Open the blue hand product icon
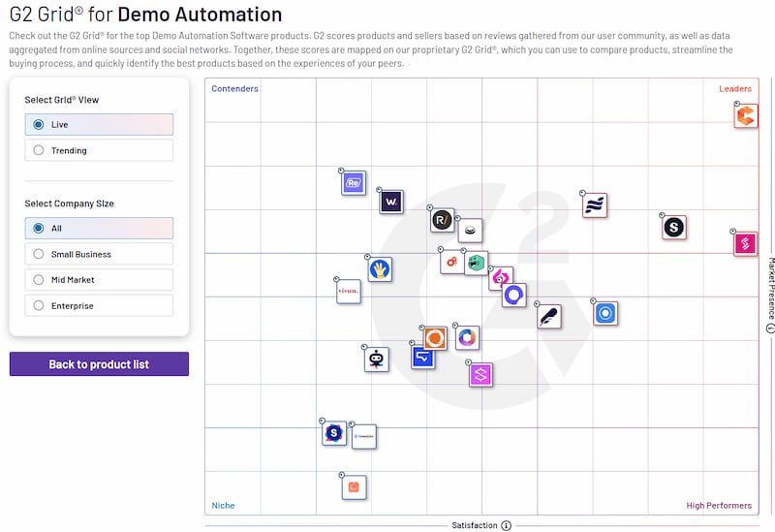 click(x=380, y=269)
